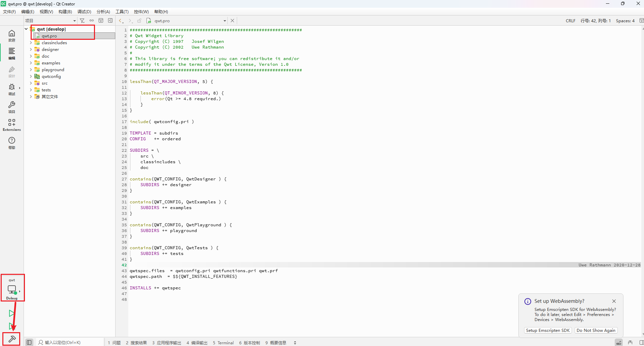The height and width of the screenshot is (346, 644).
Task: Expand the classincludes folder
Action: click(x=31, y=43)
